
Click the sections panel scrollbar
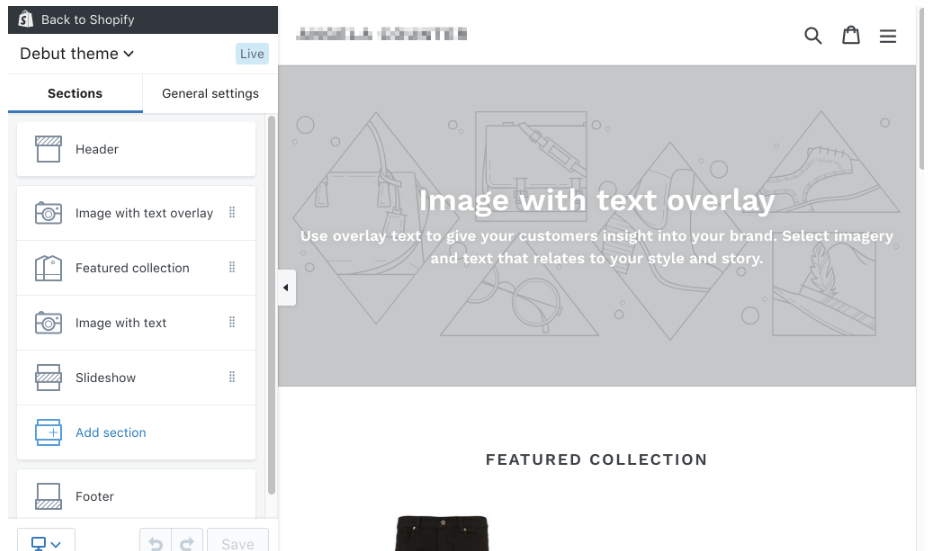click(x=272, y=304)
